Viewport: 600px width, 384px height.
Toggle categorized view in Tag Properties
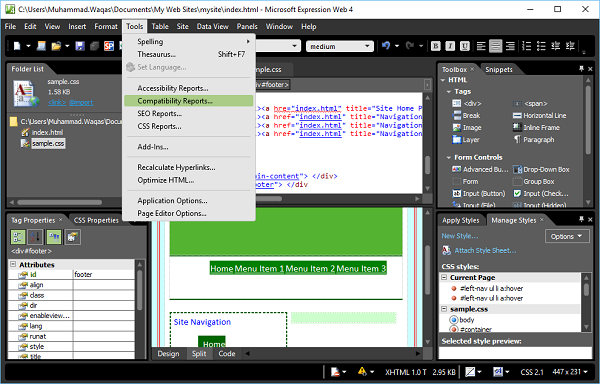[18, 237]
